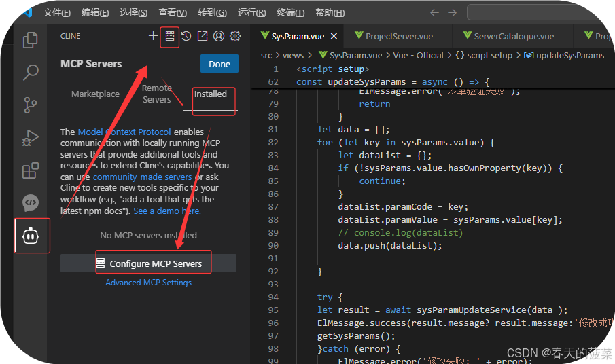The image size is (615, 364).
Task: Click line number 94 in the gutter
Action: [273, 297]
